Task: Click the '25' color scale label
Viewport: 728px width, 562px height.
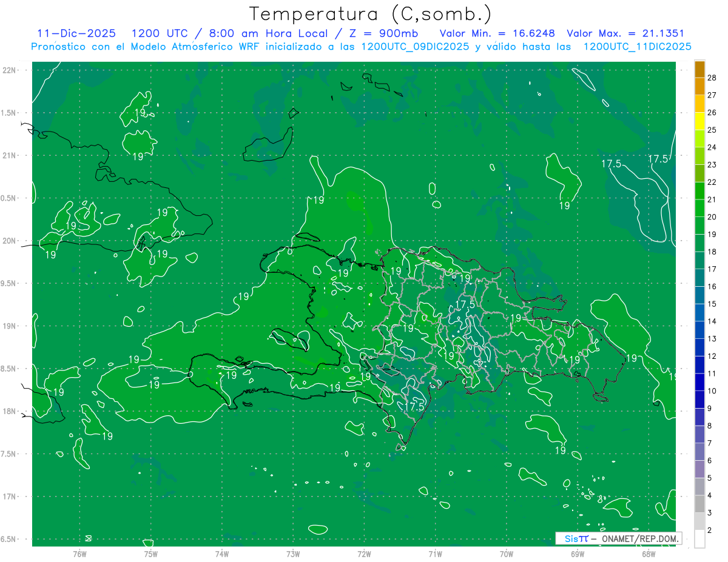Action: tap(712, 130)
